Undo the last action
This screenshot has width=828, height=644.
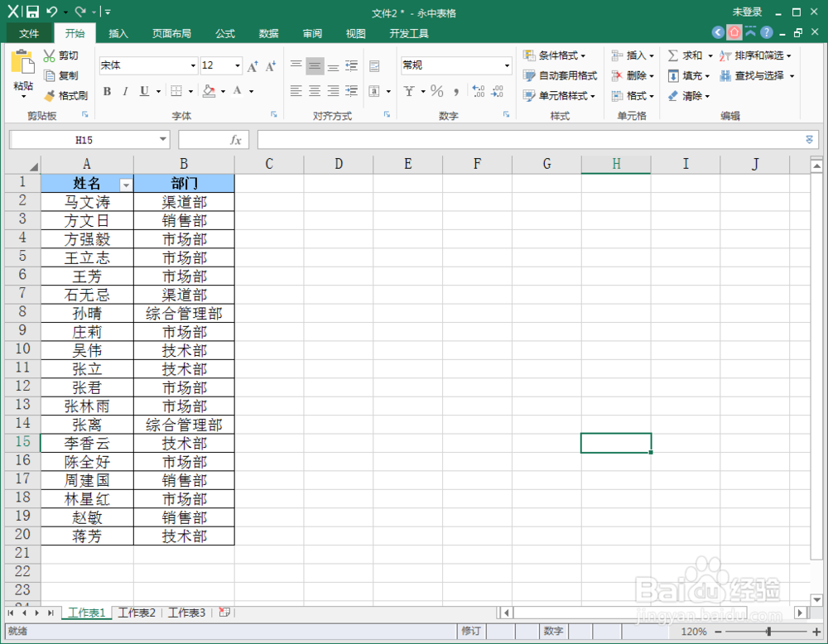click(51, 12)
